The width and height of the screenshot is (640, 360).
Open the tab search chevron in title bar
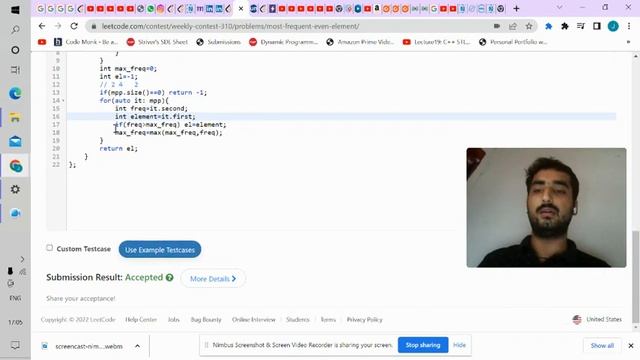559,7
